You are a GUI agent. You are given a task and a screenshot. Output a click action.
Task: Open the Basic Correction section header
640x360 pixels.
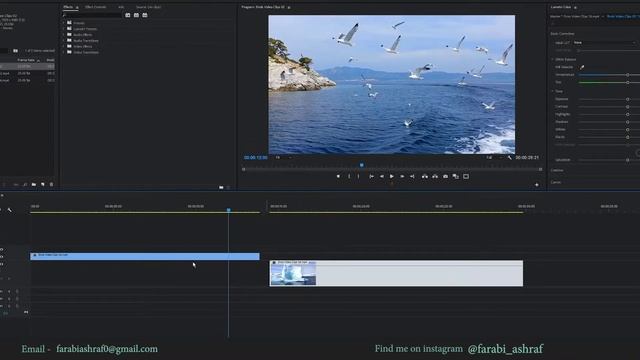point(562,33)
